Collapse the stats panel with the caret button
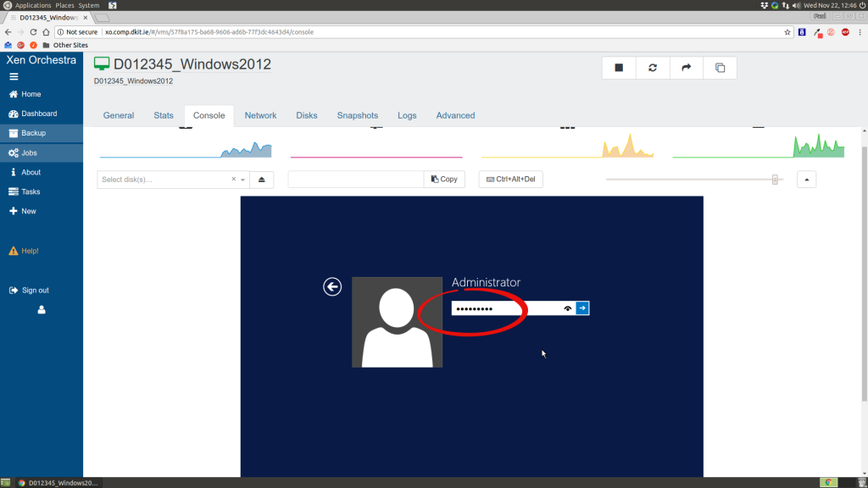 807,180
